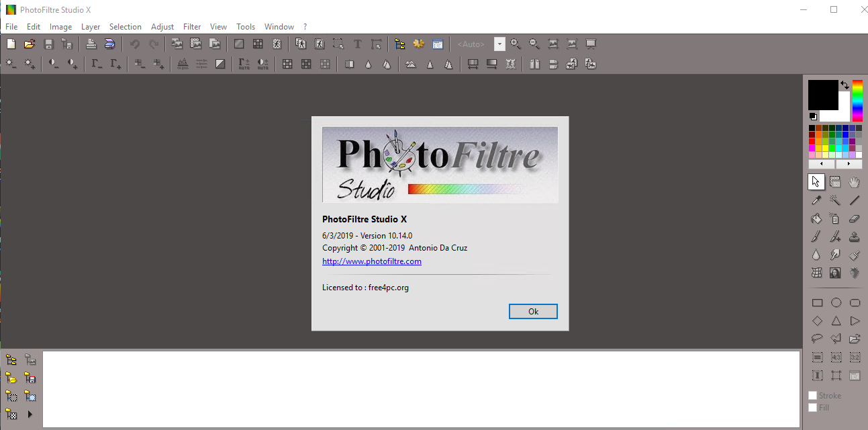The height and width of the screenshot is (430, 868).
Task: Click the black foreground color box
Action: point(823,95)
